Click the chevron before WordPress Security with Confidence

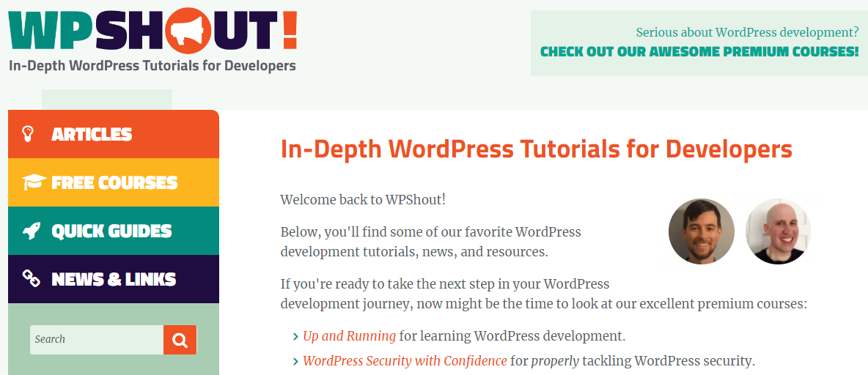[x=295, y=362]
